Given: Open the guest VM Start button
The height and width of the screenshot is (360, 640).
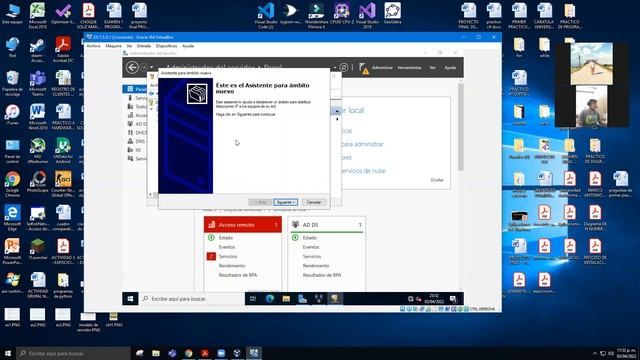Looking at the screenshot, I should pyautogui.click(x=130, y=299).
